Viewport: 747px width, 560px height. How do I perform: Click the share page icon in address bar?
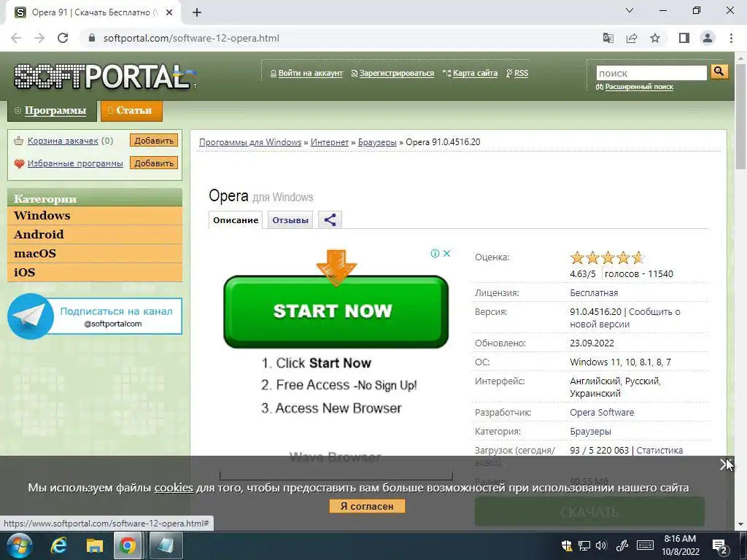[632, 38]
